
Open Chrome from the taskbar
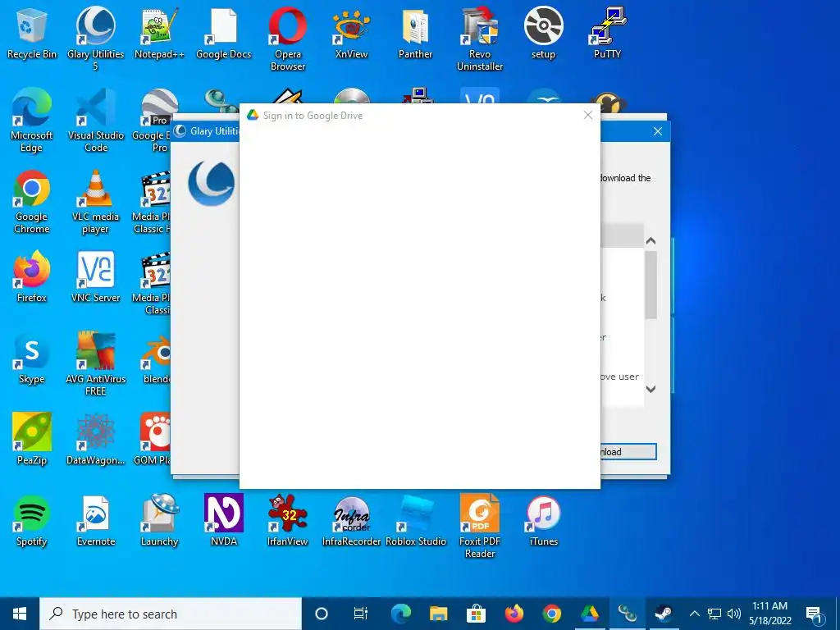(551, 614)
